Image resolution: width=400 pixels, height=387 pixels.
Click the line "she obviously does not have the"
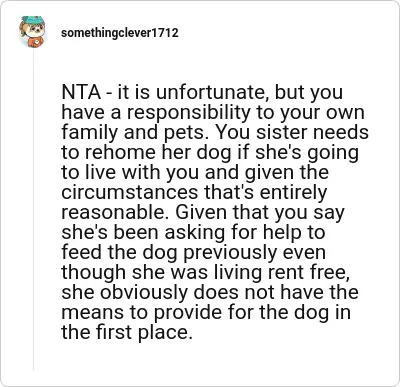[210, 293]
